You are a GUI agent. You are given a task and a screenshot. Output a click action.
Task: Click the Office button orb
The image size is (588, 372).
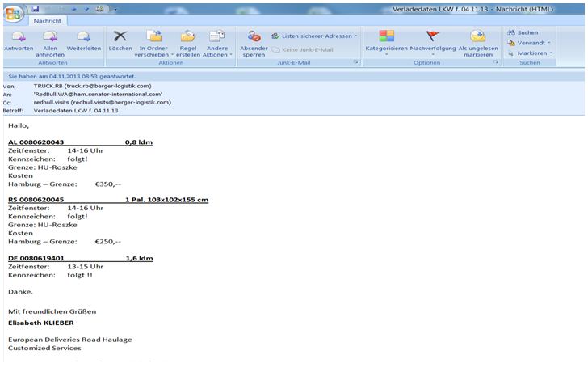click(14, 15)
